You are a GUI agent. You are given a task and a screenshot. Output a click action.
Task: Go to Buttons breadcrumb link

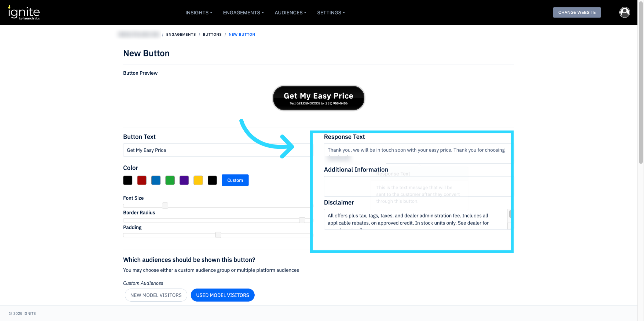212,34
